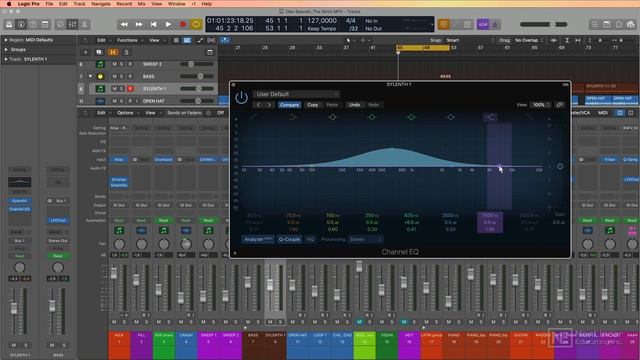Screen dimensions: 640x360
Task: Click the Fast Forward transport button
Action: tap(139, 24)
